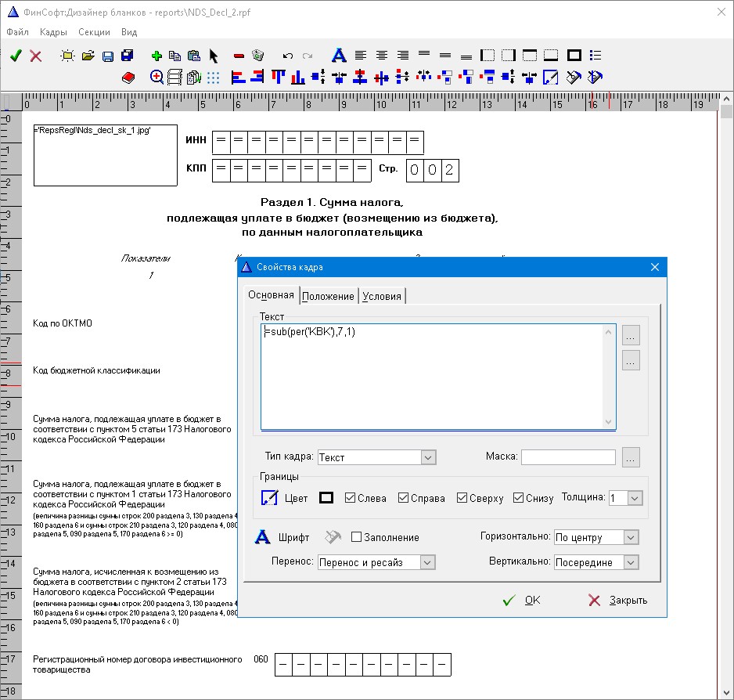The width and height of the screenshot is (734, 700).
Task: Open the Секции menu
Action: click(x=94, y=32)
